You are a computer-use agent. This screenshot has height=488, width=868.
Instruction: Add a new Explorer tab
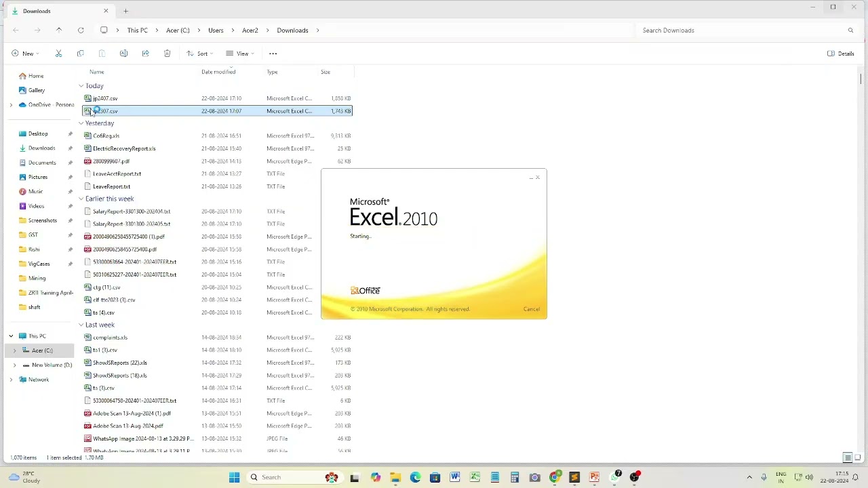(x=125, y=11)
